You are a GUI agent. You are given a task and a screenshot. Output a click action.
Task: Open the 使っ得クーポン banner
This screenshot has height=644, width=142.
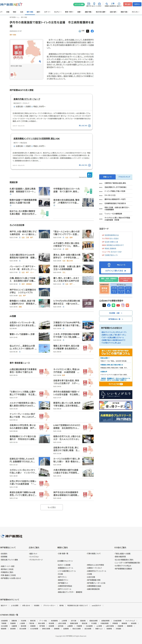(116, 405)
